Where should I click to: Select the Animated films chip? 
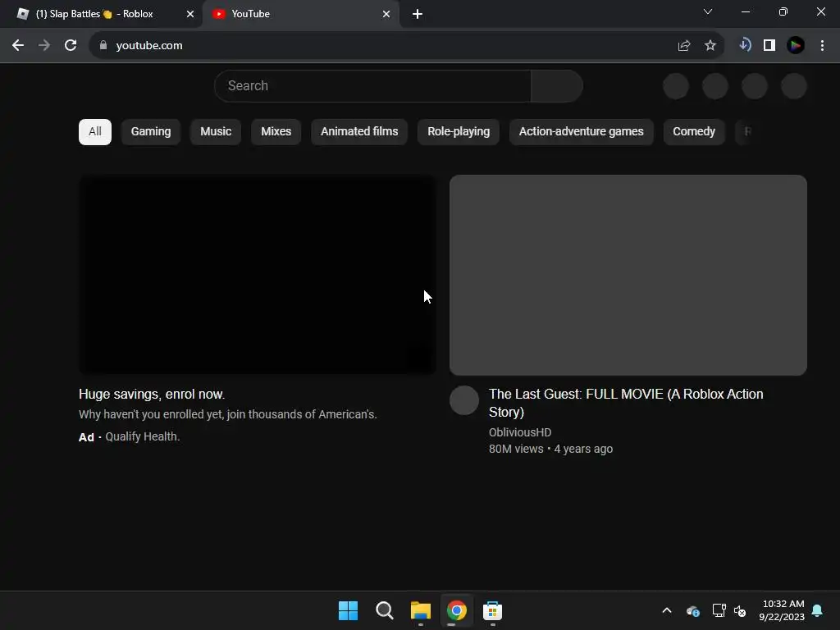(359, 132)
